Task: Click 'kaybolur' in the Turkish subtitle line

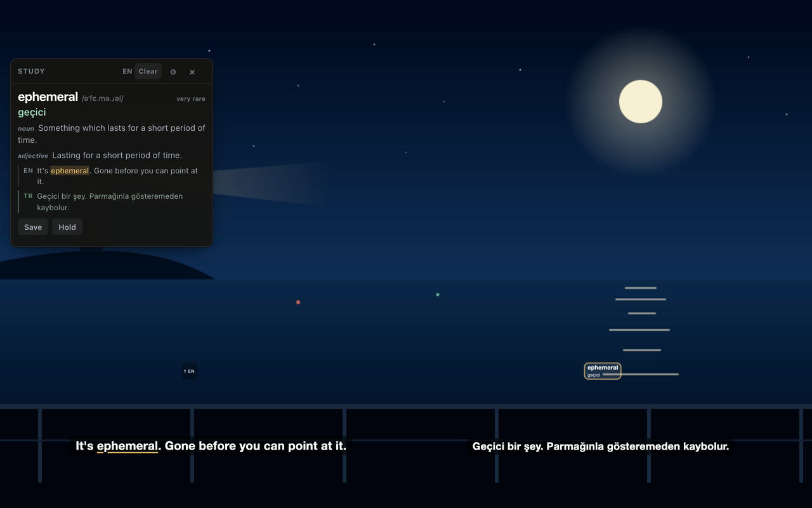Action: point(704,446)
